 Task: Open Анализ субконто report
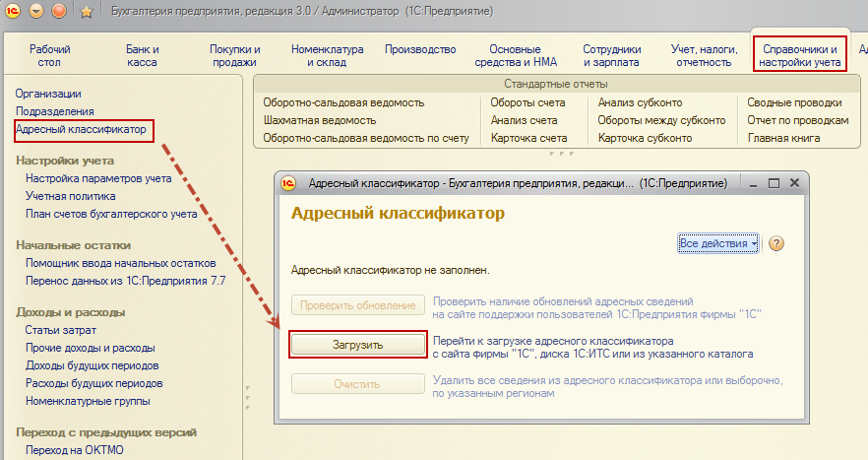pos(640,102)
